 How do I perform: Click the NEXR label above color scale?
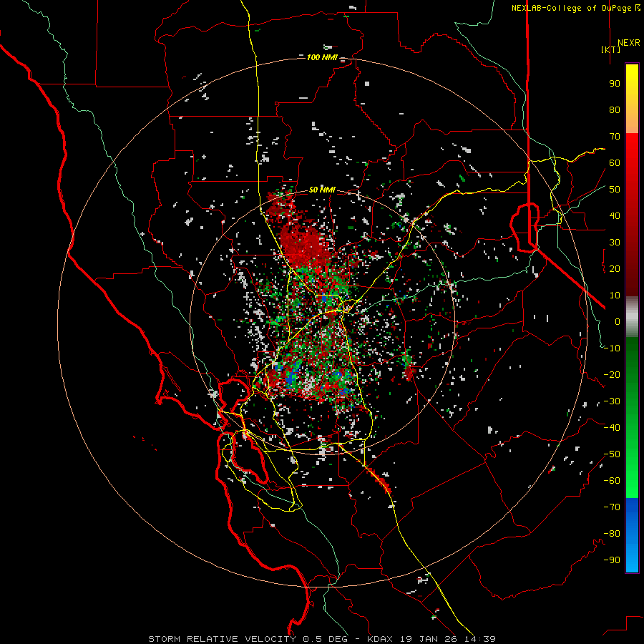click(628, 43)
